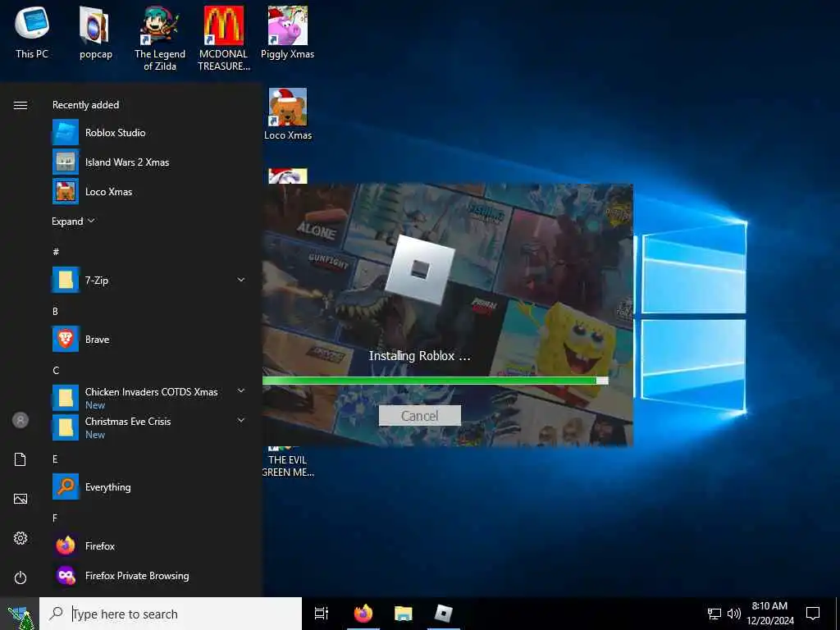840x630 pixels.
Task: Click the Start button with Christmas tree
Action: (x=20, y=614)
